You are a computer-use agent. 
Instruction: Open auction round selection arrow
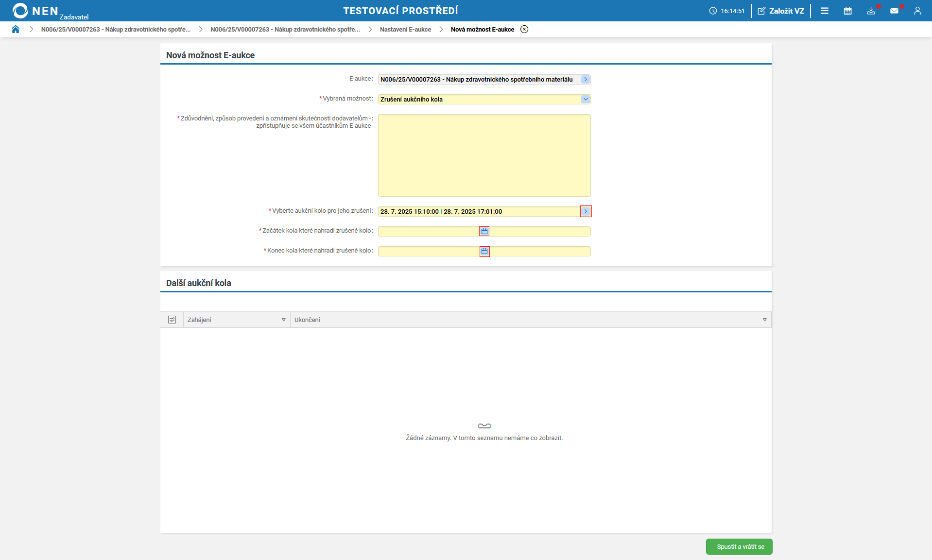586,211
